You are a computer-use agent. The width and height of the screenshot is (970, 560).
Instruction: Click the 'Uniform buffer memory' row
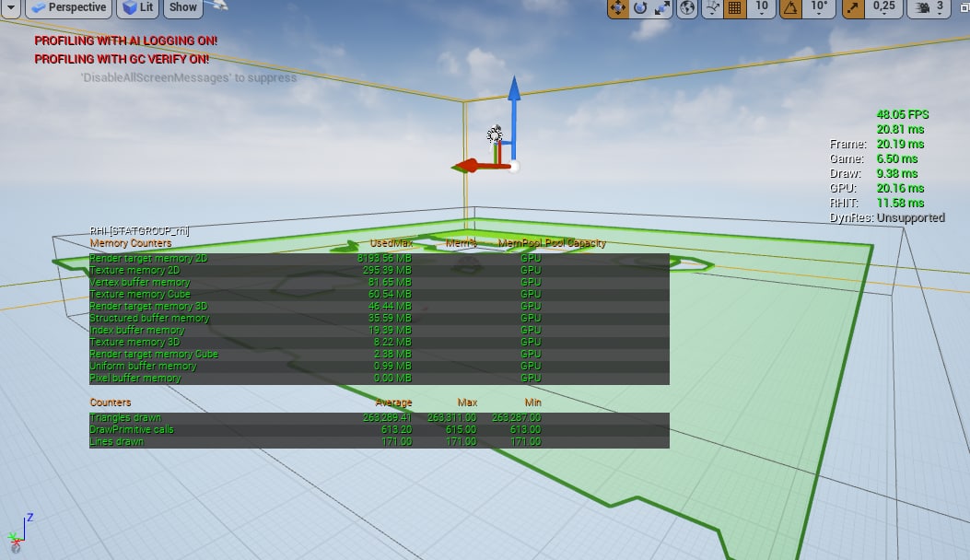380,367
